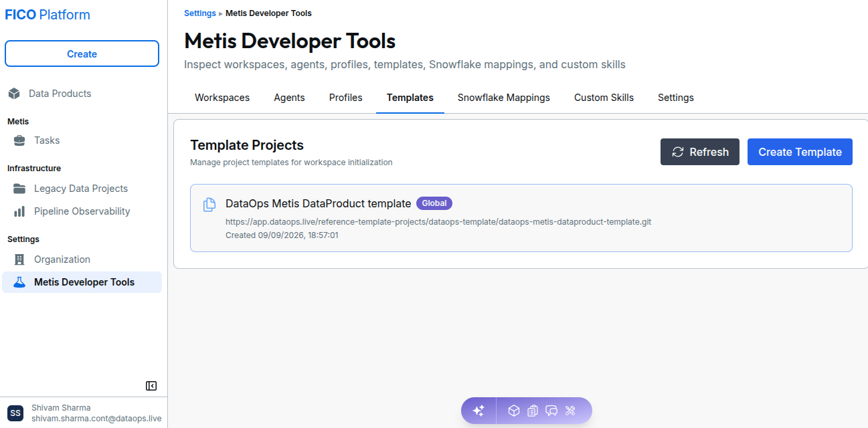Select the Templates tab
868x428 pixels.
pyautogui.click(x=410, y=98)
